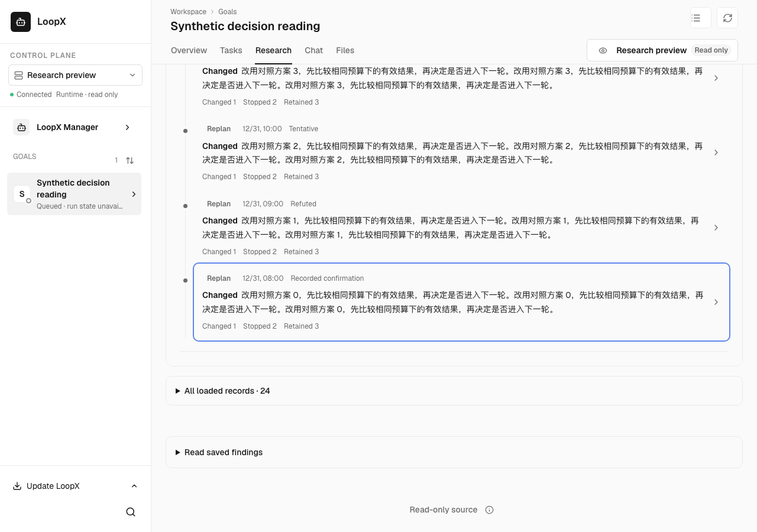This screenshot has width=757, height=532.
Task: Expand LoopX Manager with its chevron
Action: pos(127,127)
